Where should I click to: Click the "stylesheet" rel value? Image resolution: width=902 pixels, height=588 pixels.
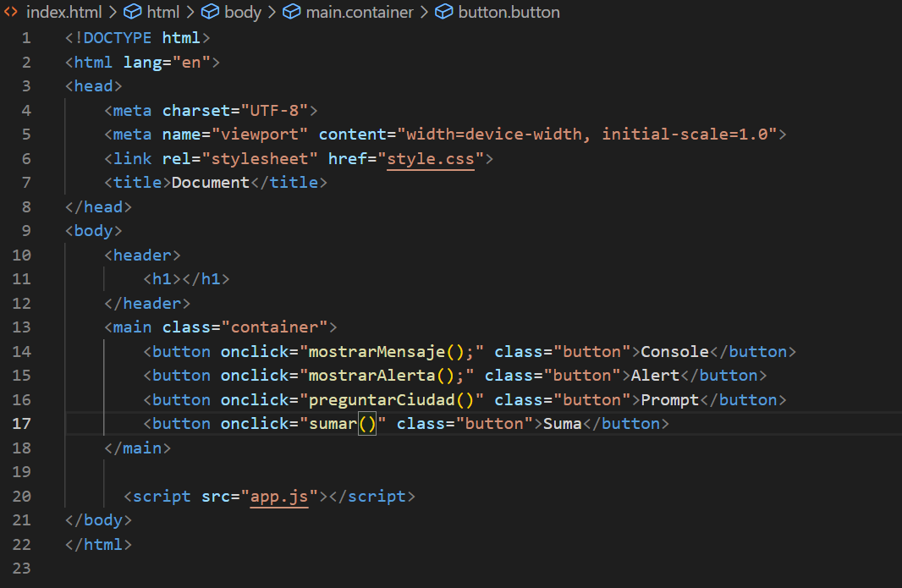tap(260, 159)
